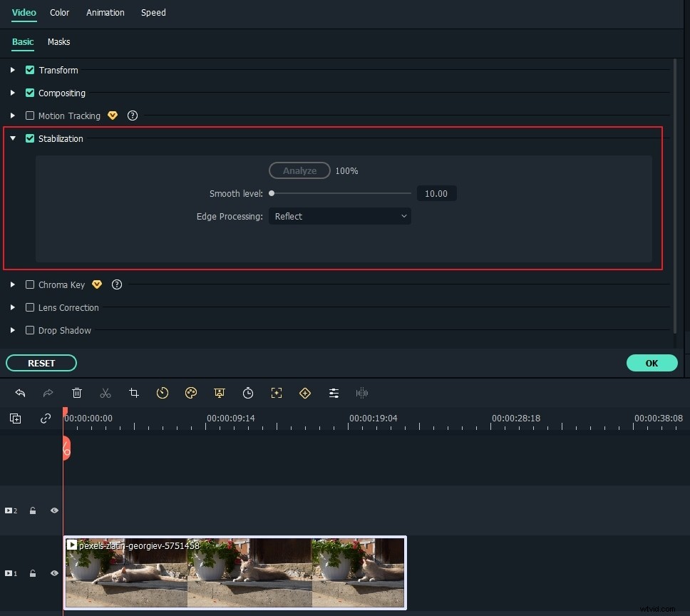Expand the Lens Correction section
Image resolution: width=690 pixels, height=616 pixels.
pyautogui.click(x=12, y=307)
